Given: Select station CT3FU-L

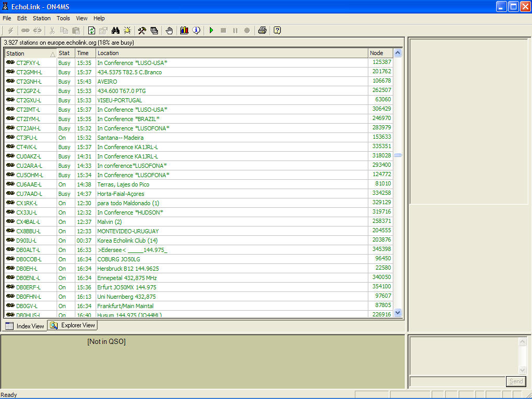Looking at the screenshot, I should tap(27, 138).
